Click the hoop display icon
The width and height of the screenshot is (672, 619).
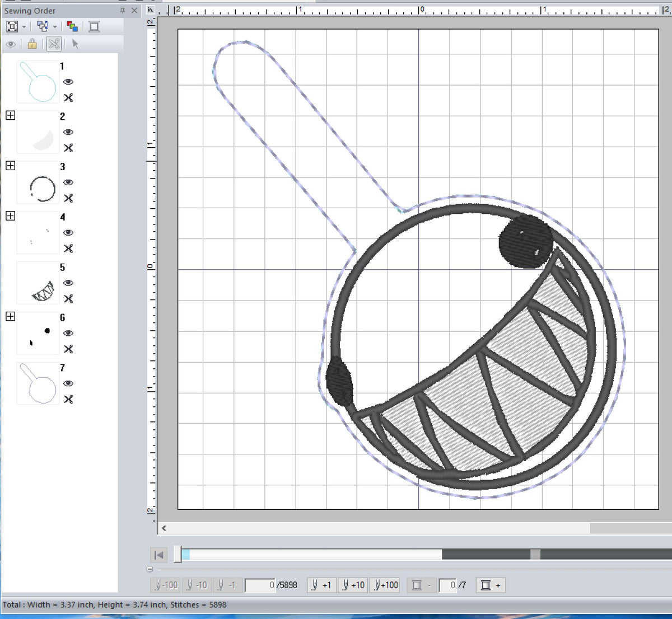[x=94, y=26]
